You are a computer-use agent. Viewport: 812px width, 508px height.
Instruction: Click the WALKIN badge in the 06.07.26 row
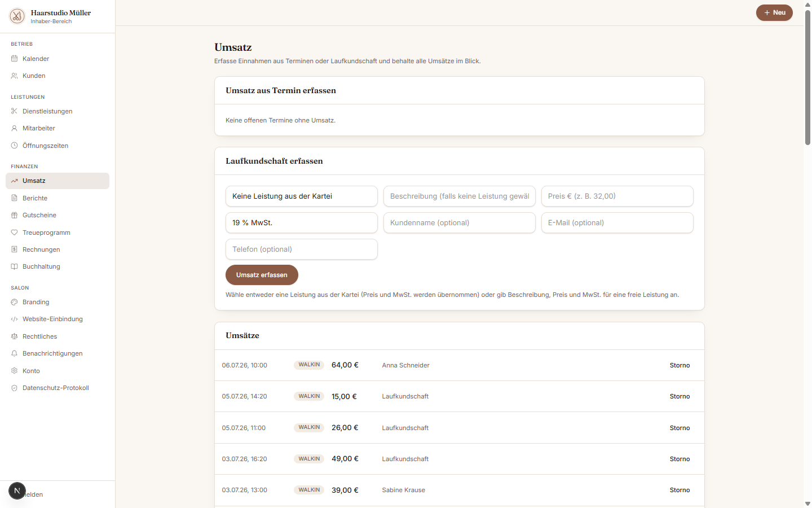point(309,365)
